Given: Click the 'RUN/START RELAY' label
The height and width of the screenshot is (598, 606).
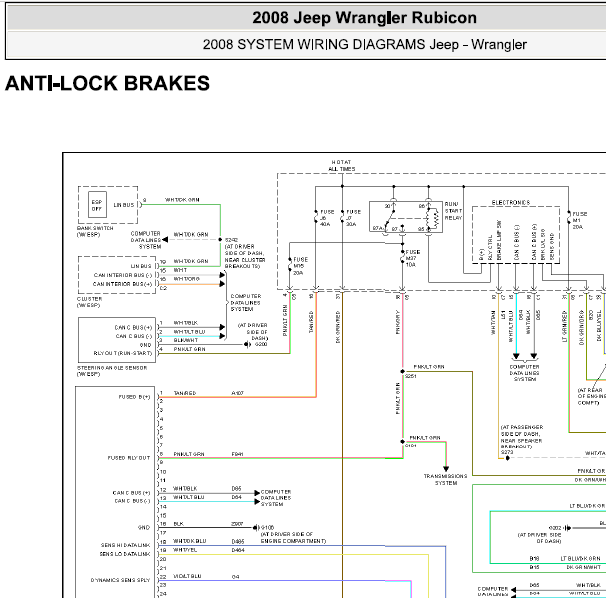Looking at the screenshot, I should [x=453, y=211].
